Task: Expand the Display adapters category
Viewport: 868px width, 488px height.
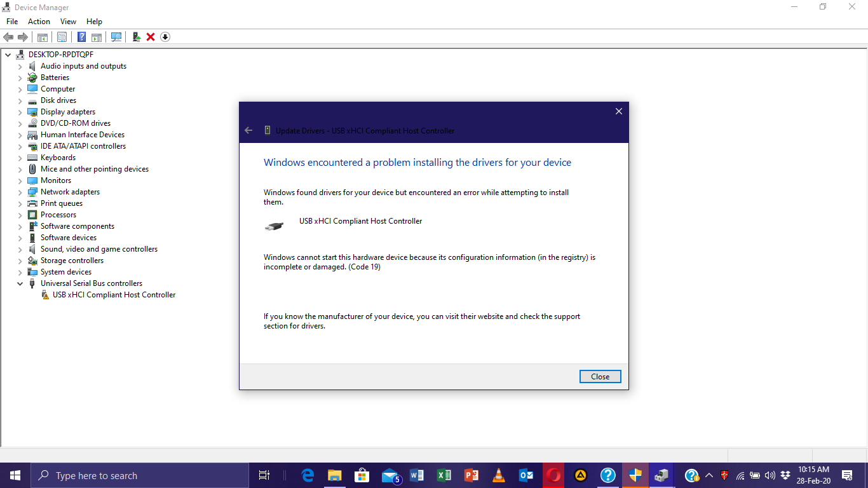Action: coord(20,111)
